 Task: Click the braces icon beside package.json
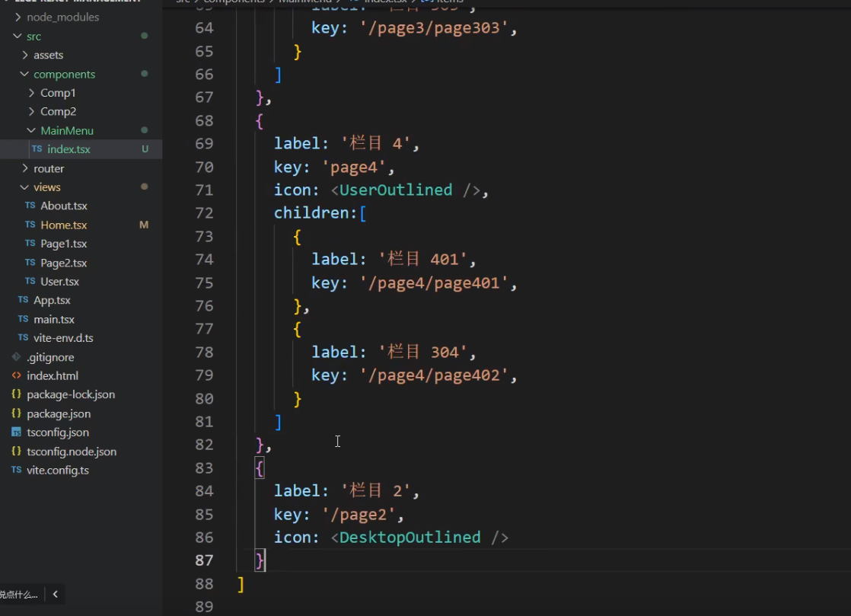[x=16, y=413]
